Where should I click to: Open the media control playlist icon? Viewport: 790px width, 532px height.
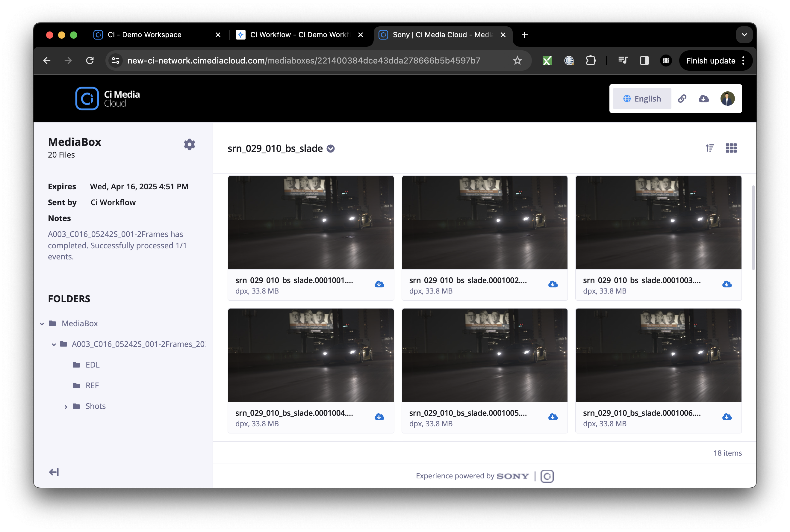(x=622, y=61)
